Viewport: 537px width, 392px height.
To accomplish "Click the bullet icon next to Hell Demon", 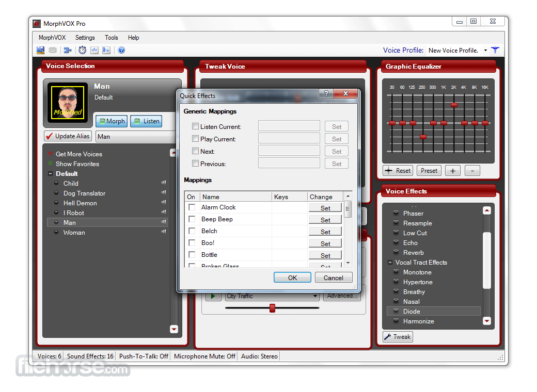I will (56, 203).
